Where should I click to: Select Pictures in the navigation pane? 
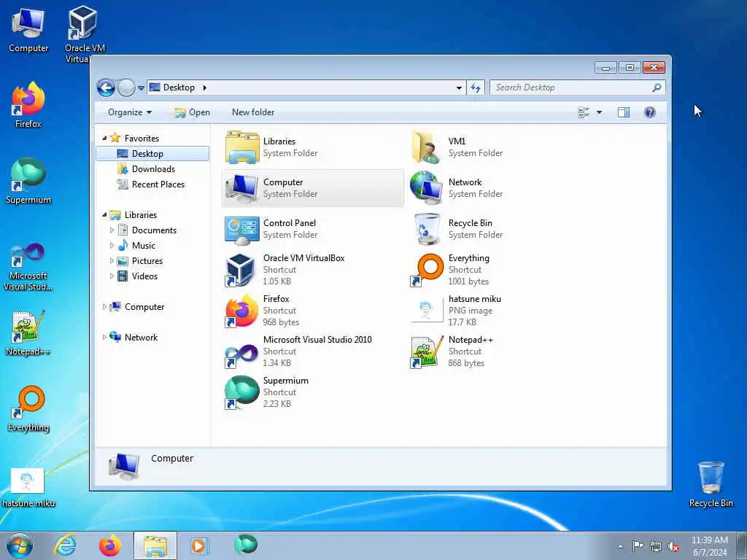(147, 261)
